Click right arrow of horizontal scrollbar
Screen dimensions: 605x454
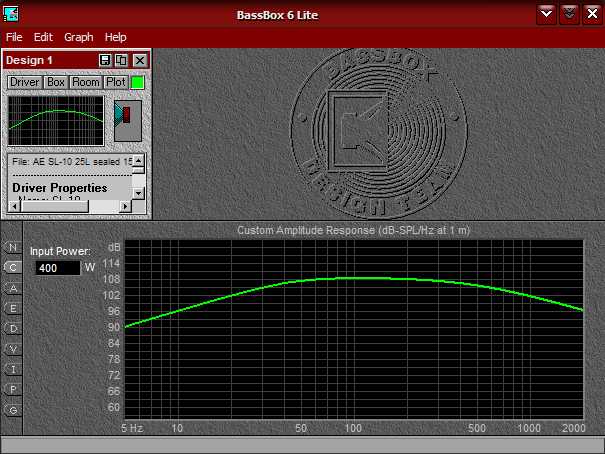(125, 207)
